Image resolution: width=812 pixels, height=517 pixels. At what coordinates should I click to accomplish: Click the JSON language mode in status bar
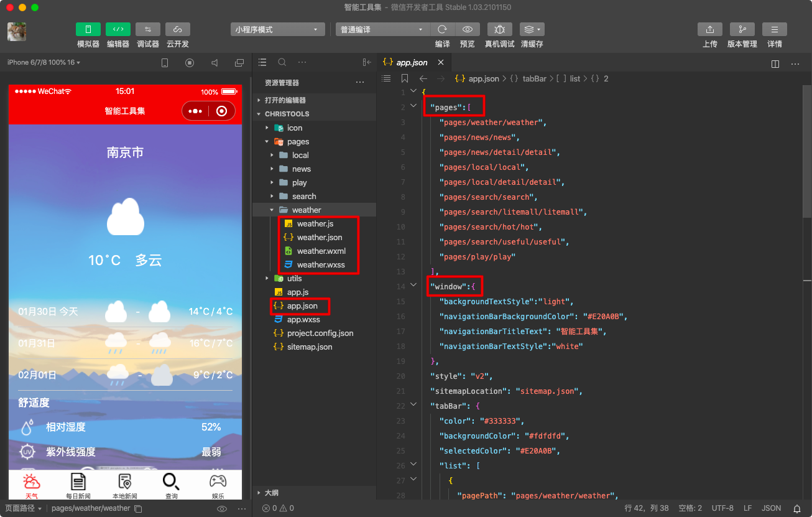[x=771, y=508]
